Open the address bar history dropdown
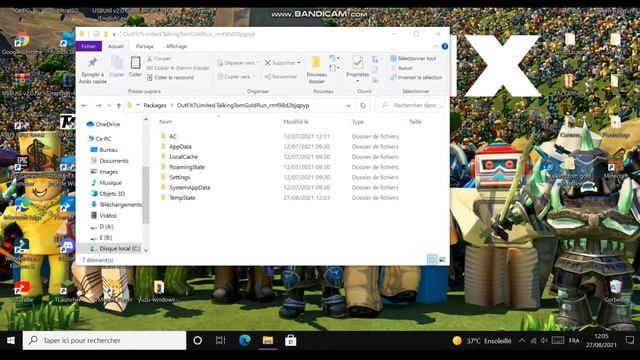The image size is (640, 360). pyautogui.click(x=348, y=106)
